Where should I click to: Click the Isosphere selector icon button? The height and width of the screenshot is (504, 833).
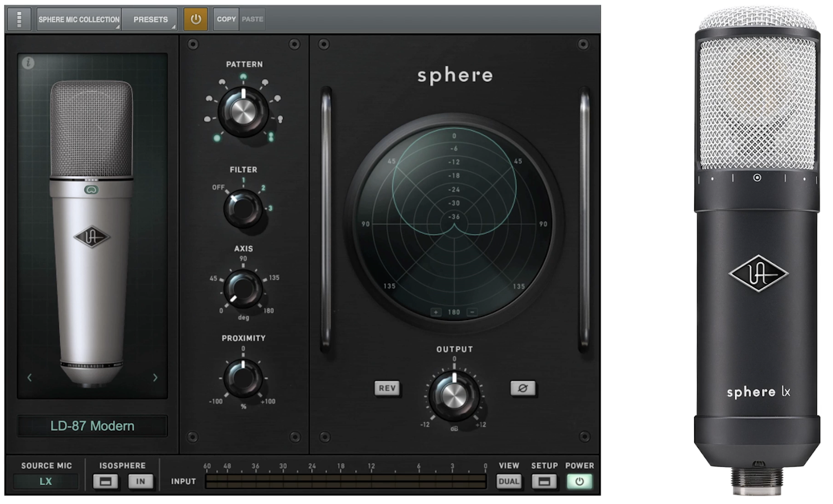click(x=105, y=481)
